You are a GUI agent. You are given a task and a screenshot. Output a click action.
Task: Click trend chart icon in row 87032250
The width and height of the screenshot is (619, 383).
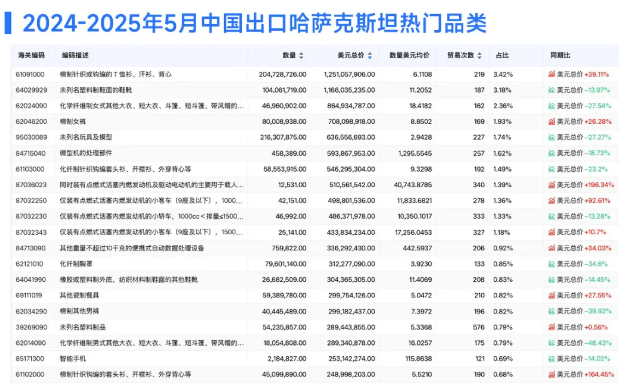pyautogui.click(x=551, y=201)
